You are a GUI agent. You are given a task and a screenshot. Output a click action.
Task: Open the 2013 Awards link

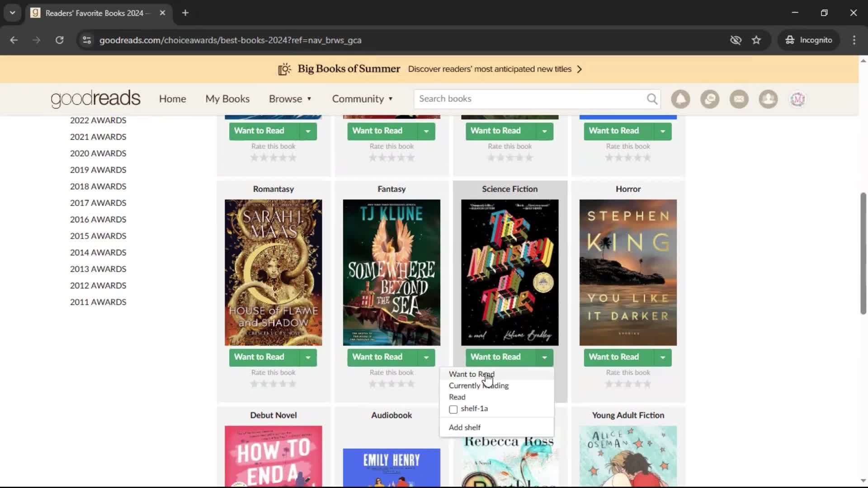tap(98, 269)
